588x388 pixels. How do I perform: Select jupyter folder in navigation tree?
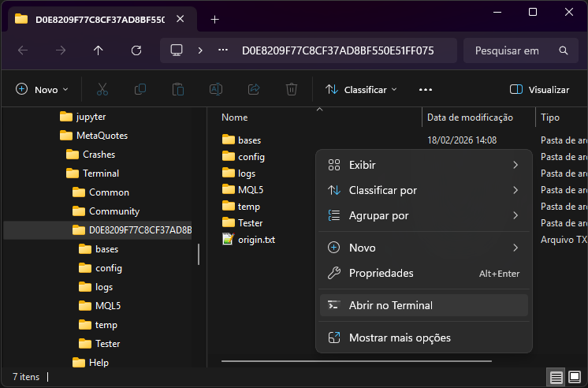[x=83, y=117]
